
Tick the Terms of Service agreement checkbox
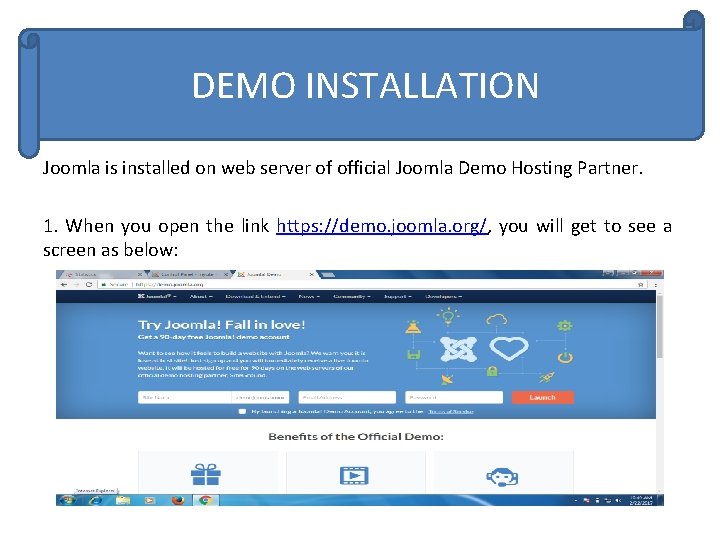point(242,411)
